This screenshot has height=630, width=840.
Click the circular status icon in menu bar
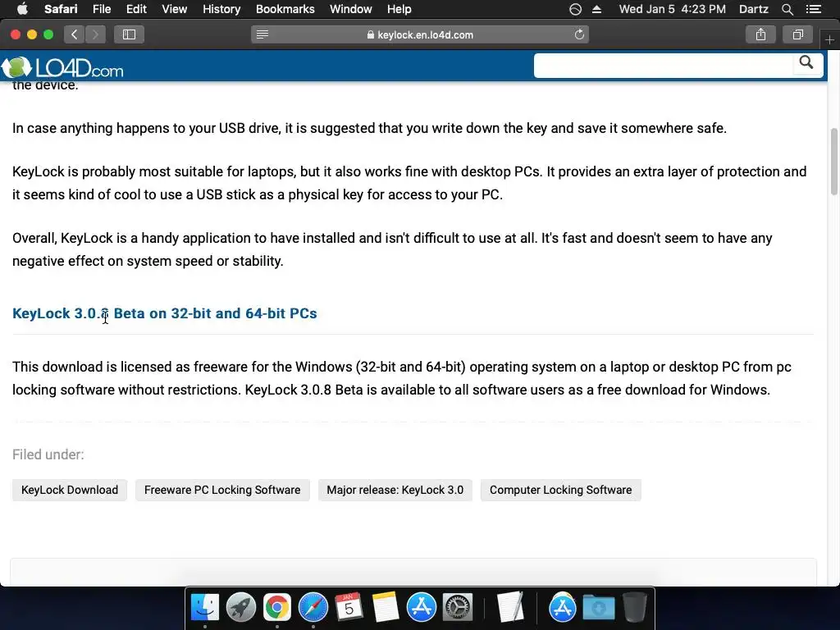(x=575, y=9)
